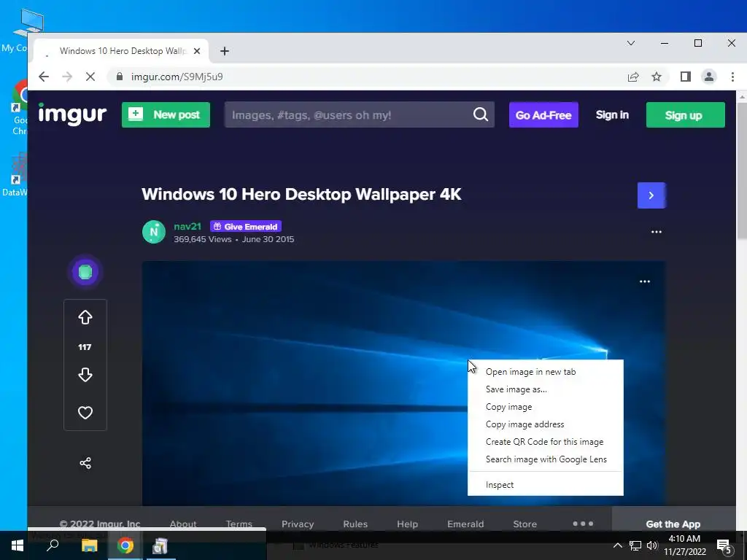Choose Search image with Google Lens
The width and height of the screenshot is (747, 560).
tap(545, 459)
